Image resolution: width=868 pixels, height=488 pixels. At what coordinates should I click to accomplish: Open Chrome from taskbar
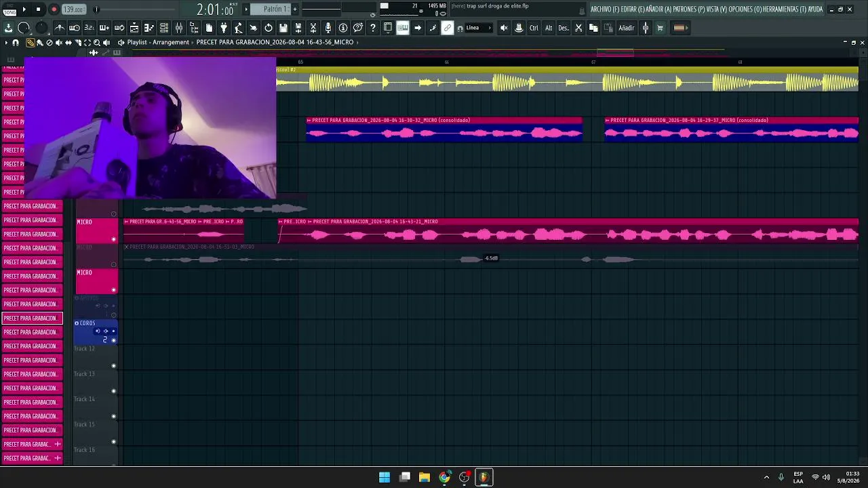pos(444,477)
